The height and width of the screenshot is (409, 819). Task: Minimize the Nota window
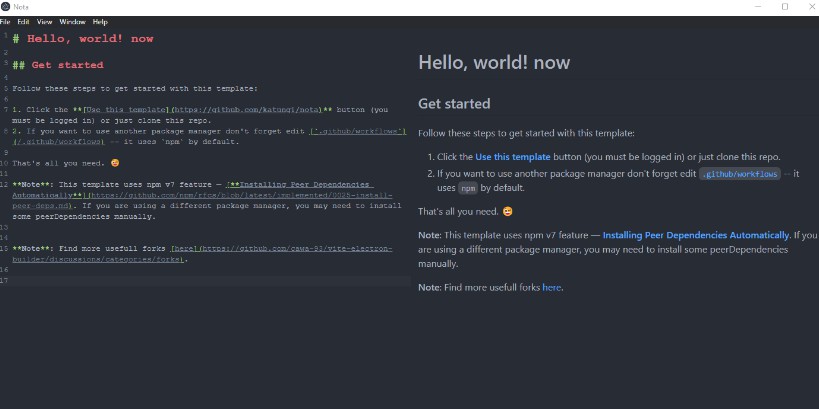tap(758, 7)
